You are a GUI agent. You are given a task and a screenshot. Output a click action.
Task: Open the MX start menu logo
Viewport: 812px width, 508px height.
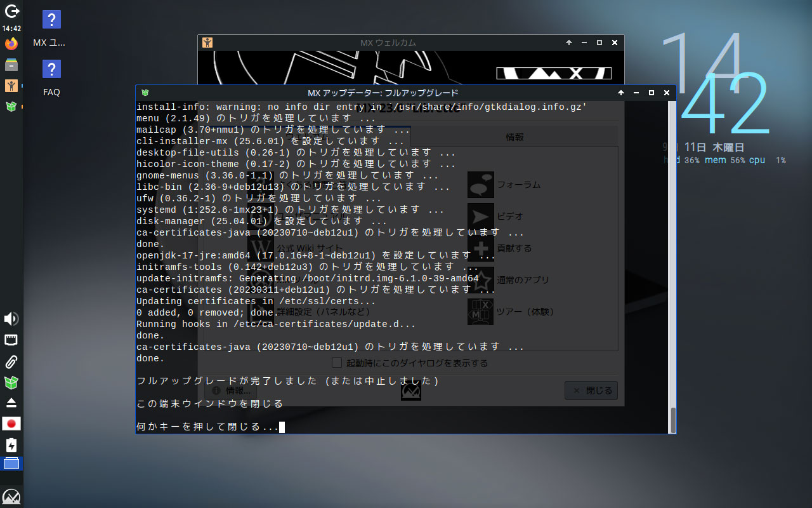tap(11, 497)
